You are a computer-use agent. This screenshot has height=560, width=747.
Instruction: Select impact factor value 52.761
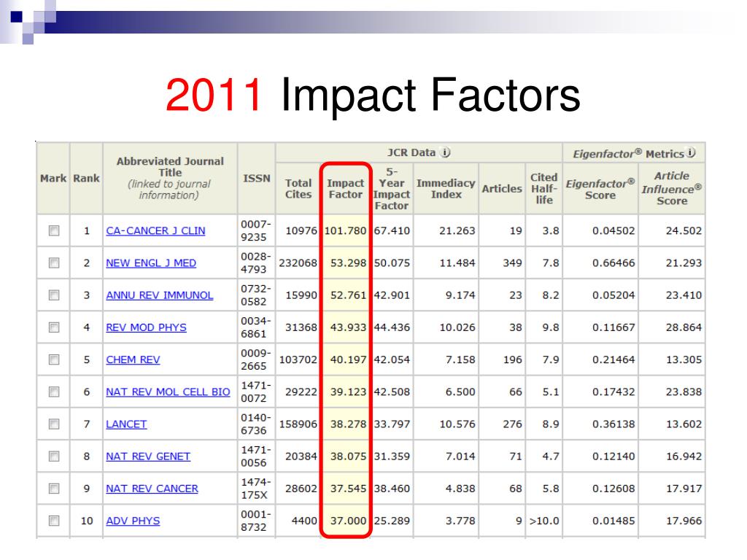click(x=348, y=295)
